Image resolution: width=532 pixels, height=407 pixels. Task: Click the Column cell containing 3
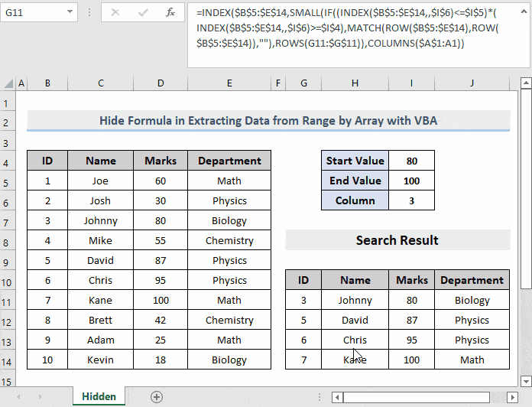tap(411, 200)
